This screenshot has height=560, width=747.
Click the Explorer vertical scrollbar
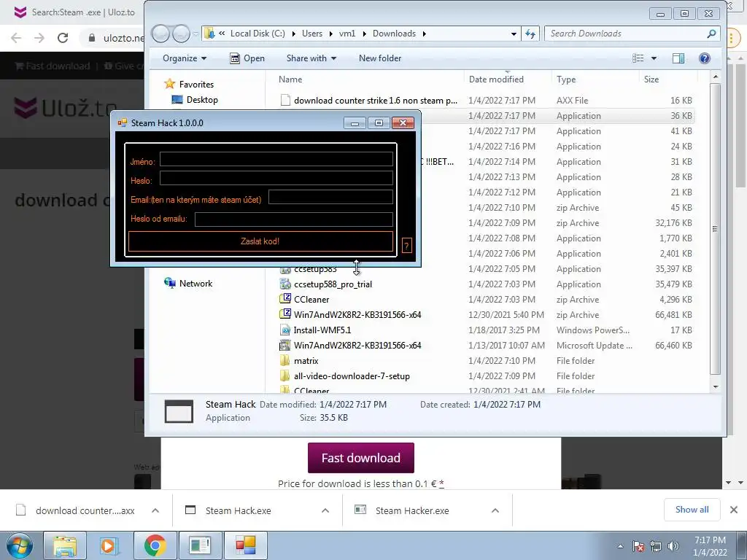(x=715, y=228)
